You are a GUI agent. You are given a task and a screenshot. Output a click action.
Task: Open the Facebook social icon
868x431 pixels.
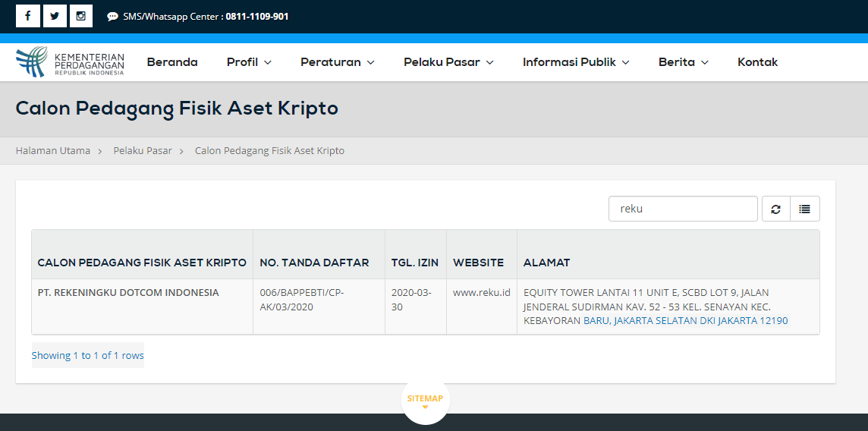coord(27,16)
